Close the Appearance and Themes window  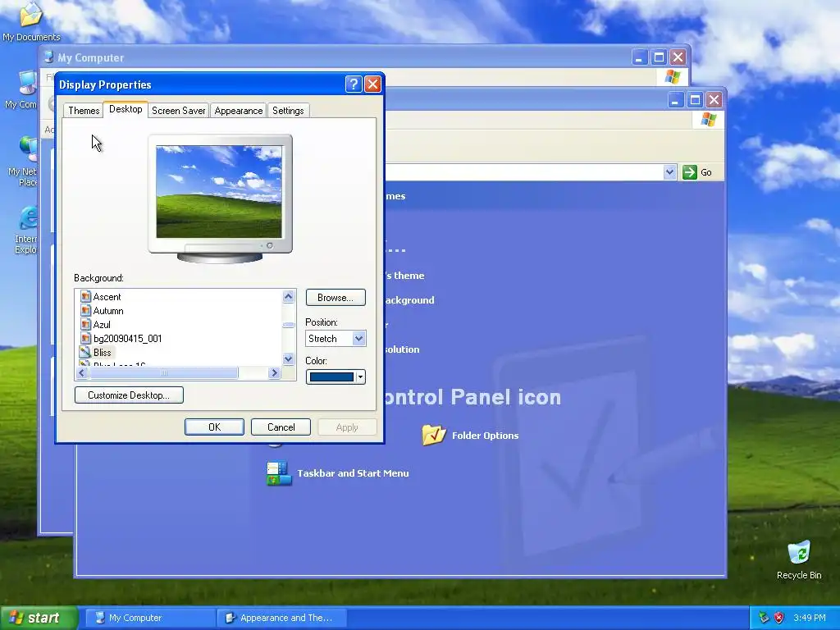[714, 99]
